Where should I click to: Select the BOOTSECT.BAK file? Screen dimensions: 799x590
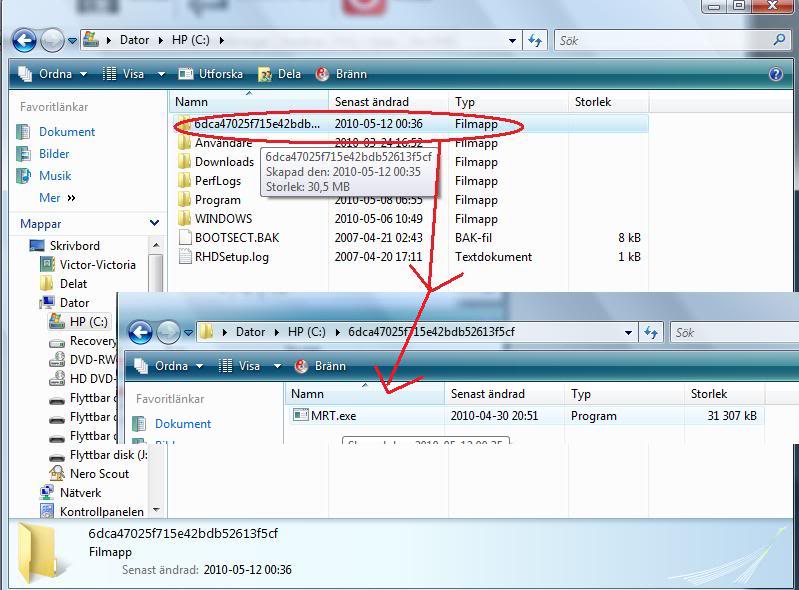click(x=237, y=238)
